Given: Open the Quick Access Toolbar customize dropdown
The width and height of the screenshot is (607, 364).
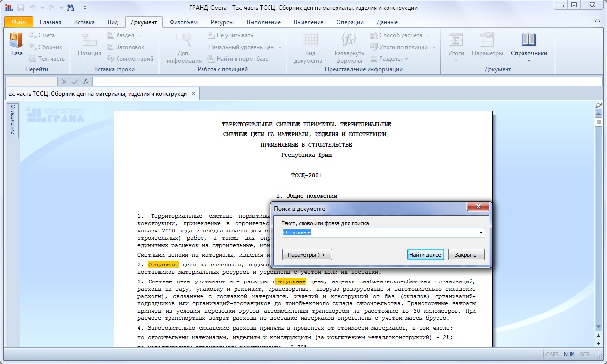Looking at the screenshot, I should pos(85,8).
